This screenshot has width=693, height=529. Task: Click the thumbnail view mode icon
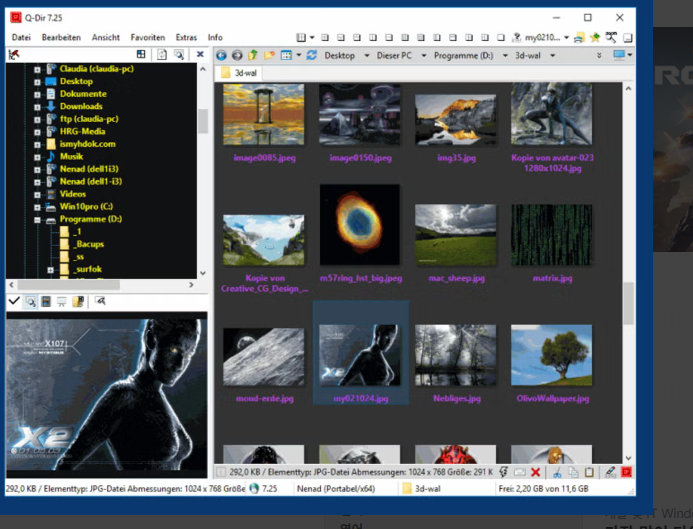[x=286, y=55]
